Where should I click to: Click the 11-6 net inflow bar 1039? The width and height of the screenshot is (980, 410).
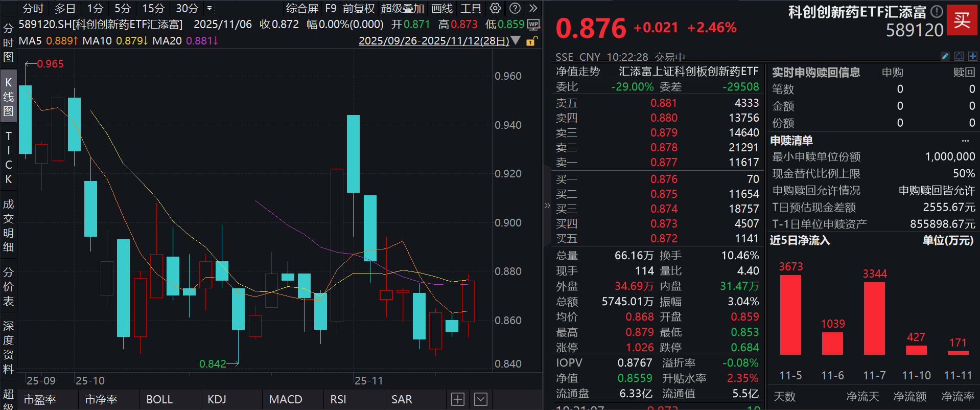832,344
